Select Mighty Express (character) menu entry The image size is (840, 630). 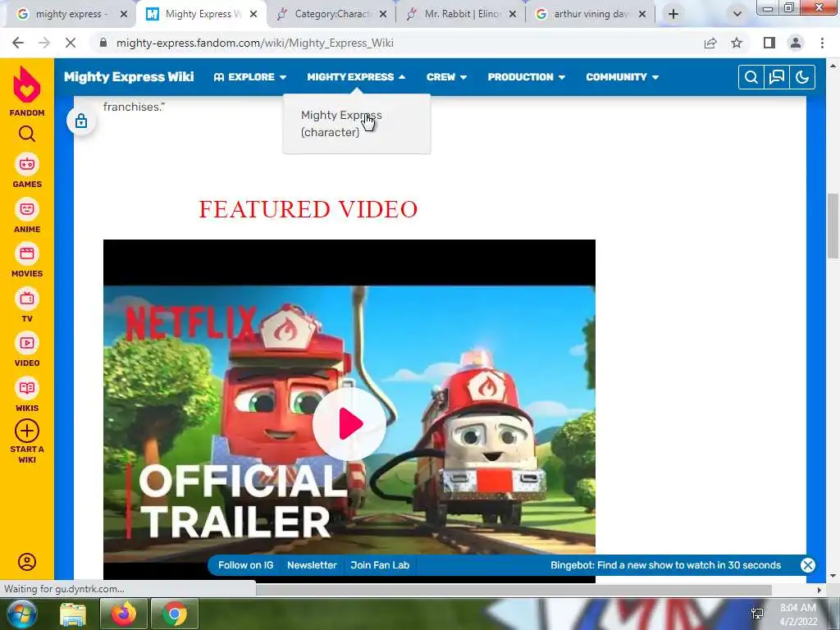(x=341, y=124)
